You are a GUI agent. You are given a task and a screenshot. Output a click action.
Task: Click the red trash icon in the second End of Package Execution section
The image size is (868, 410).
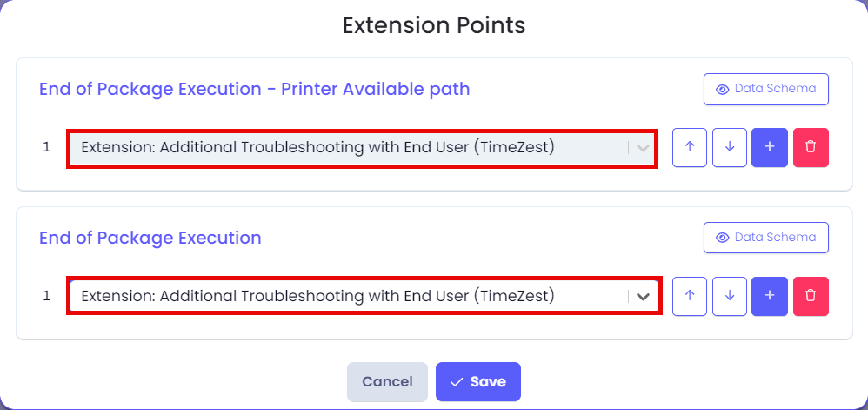coord(811,297)
